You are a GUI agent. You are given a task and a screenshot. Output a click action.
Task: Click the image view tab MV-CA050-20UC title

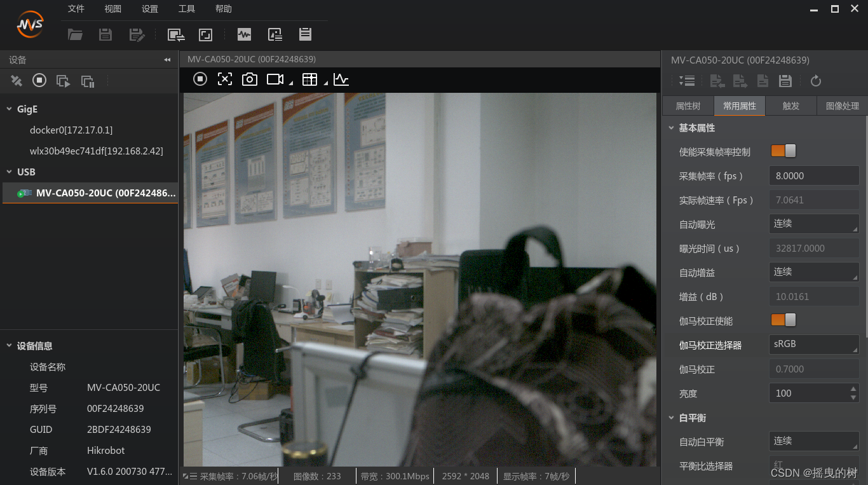252,59
